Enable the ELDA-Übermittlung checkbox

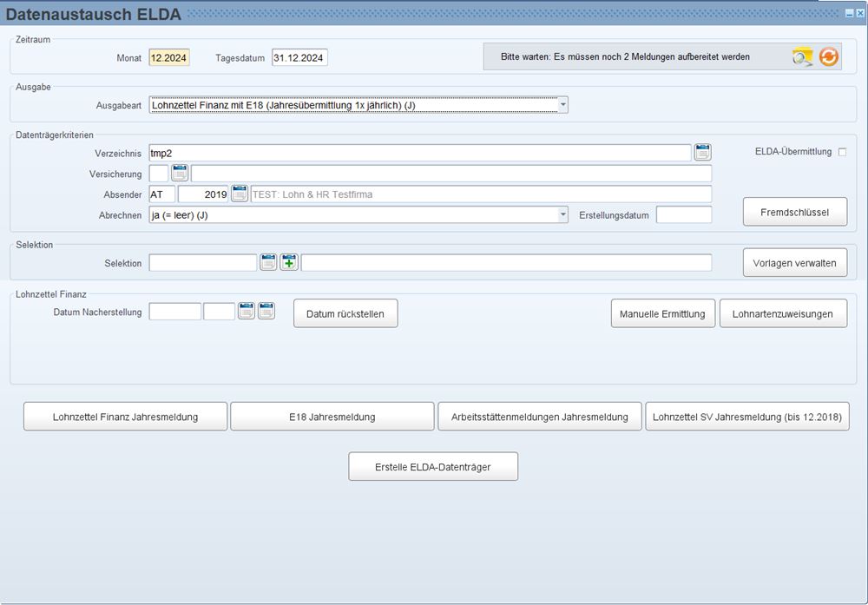pyautogui.click(x=842, y=152)
